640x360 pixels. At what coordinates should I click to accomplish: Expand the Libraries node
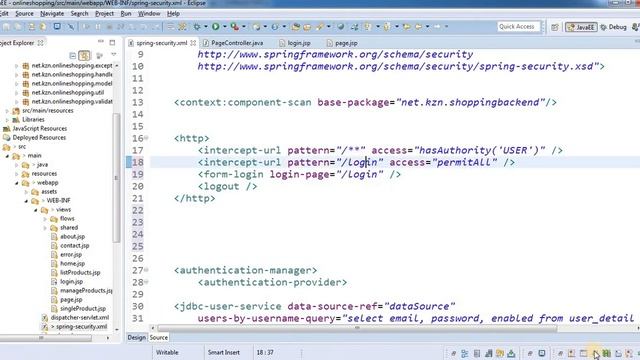[x=7, y=120]
